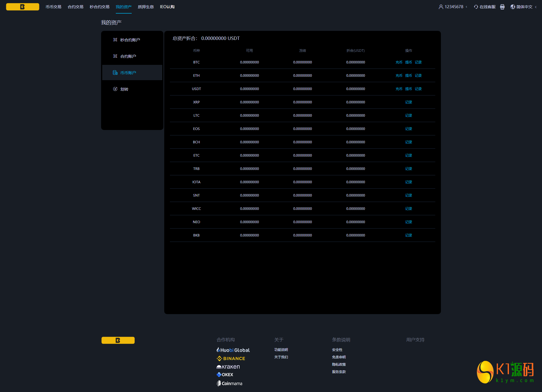Open the 安全性 footer link
This screenshot has height=392, width=542.
337,350
